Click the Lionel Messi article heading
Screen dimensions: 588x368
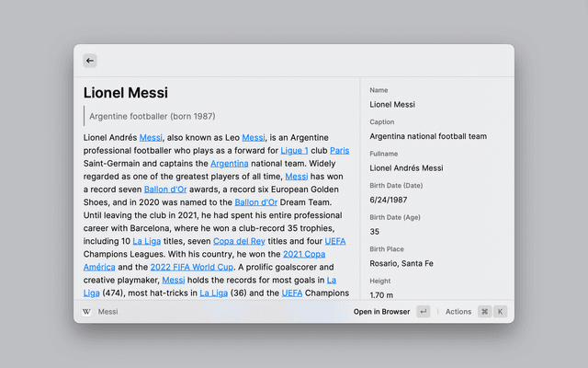tap(126, 92)
